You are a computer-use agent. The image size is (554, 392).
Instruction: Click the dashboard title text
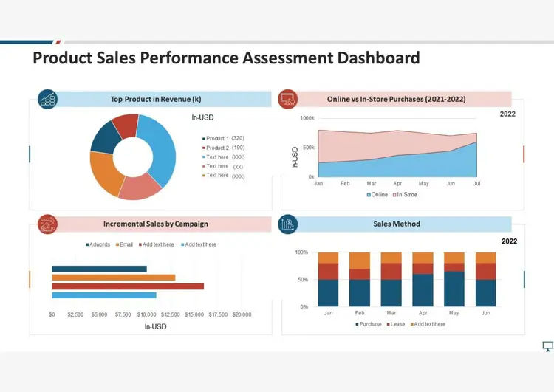226,58
